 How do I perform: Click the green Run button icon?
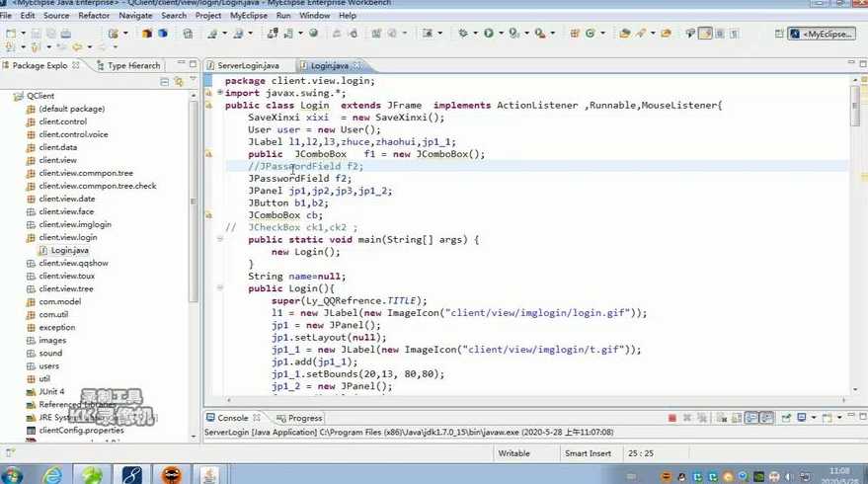[488, 34]
